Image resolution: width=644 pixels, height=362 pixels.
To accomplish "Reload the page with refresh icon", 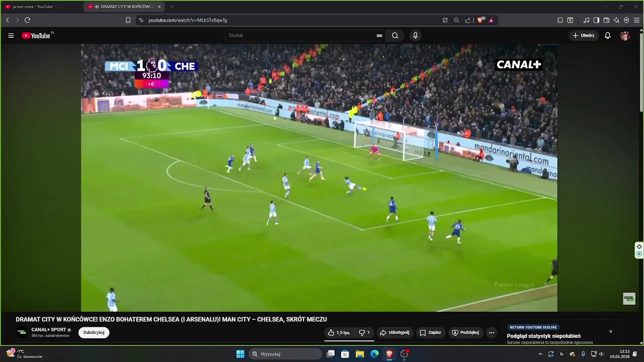I will click(x=27, y=20).
